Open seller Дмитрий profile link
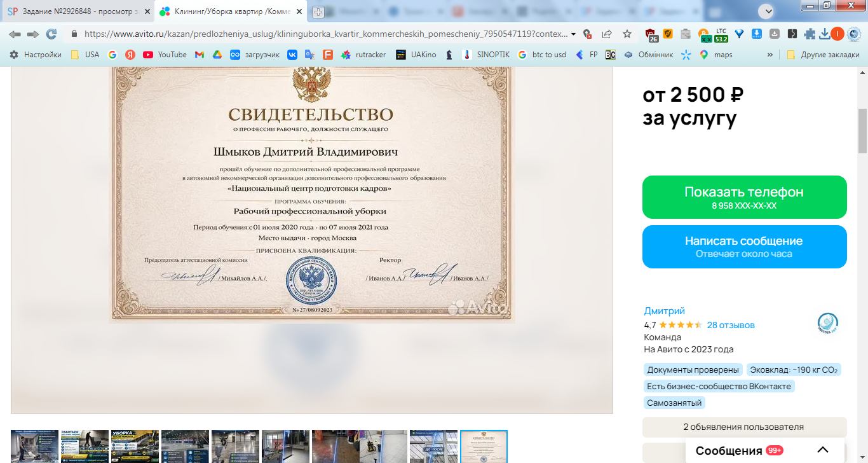This screenshot has width=868, height=463. click(x=665, y=311)
